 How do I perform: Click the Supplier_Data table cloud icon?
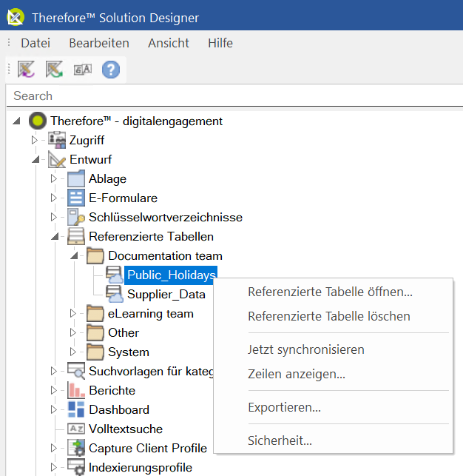(x=115, y=294)
